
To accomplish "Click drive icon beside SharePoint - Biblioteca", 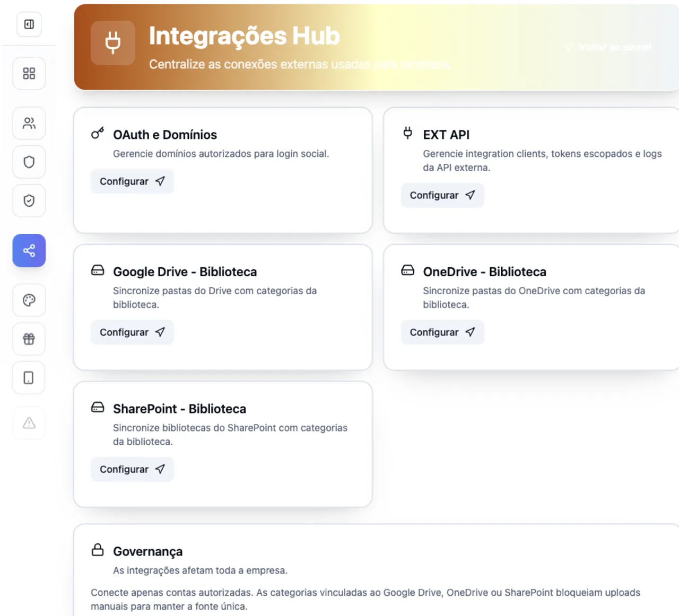I will coord(98,407).
